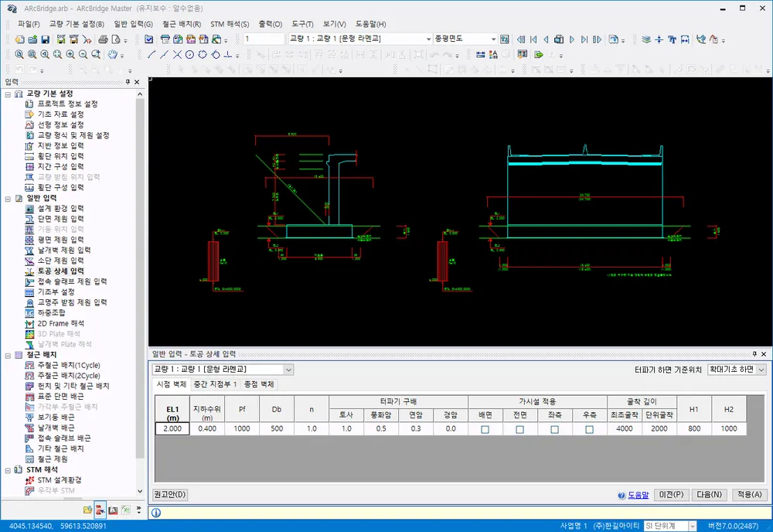This screenshot has width=773, height=532.
Task: Open the bridge selector dropdown in toolbar
Action: point(428,39)
